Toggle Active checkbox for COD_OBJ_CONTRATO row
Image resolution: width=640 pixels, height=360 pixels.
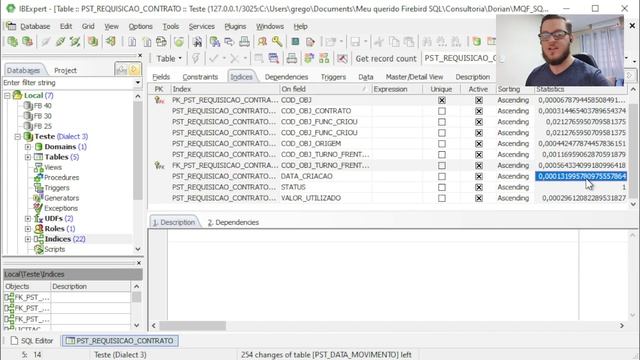tap(479, 111)
